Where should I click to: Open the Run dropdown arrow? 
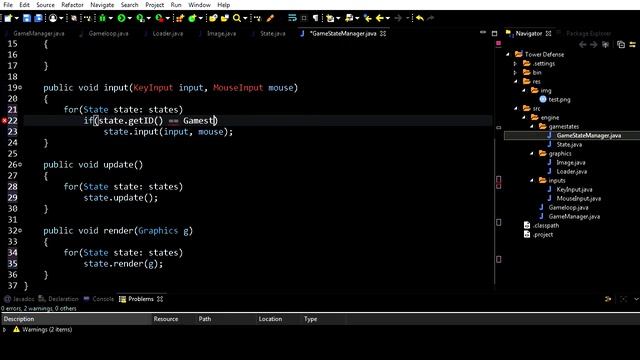coord(130,18)
